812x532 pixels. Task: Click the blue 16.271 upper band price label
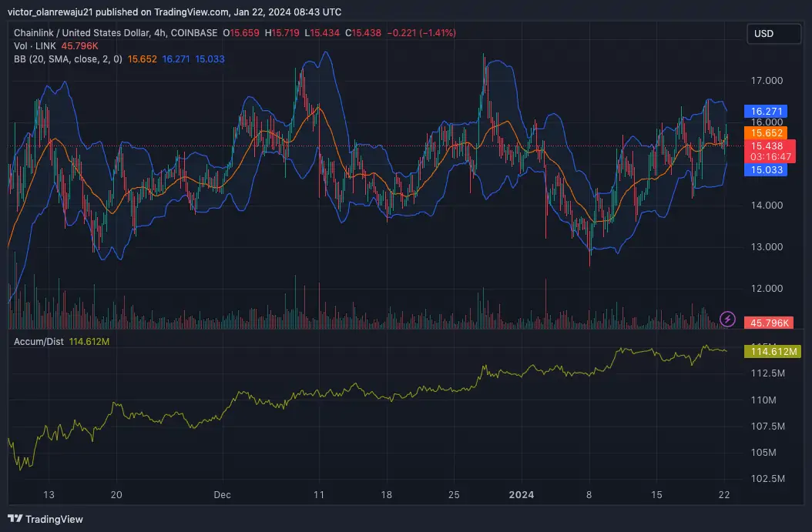[x=766, y=112]
